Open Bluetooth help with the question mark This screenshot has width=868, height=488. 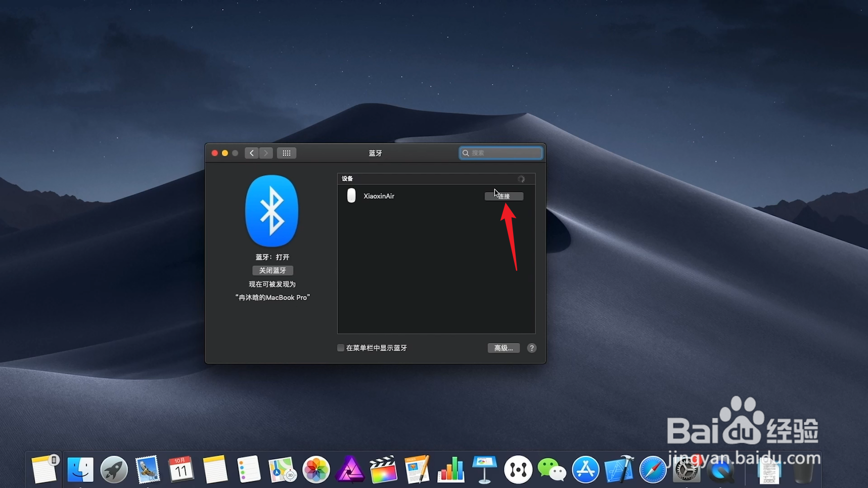pyautogui.click(x=531, y=348)
